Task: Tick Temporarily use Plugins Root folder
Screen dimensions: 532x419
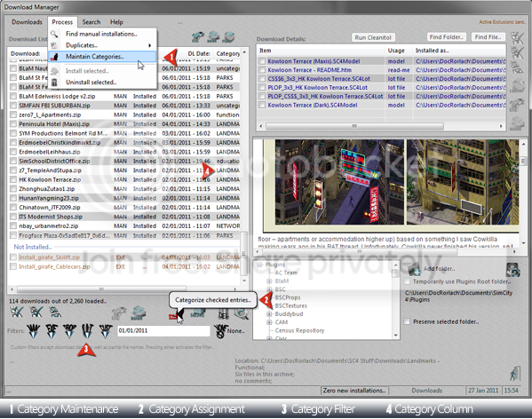Action: [407, 281]
